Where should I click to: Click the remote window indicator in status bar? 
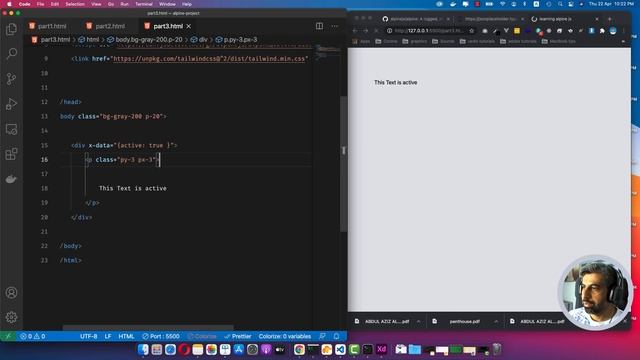[8, 336]
